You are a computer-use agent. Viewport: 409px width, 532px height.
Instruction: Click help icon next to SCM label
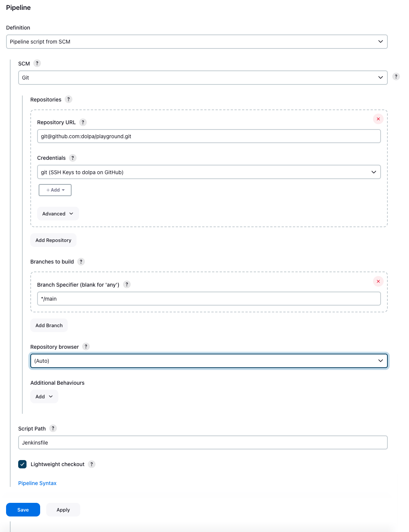pos(37,63)
